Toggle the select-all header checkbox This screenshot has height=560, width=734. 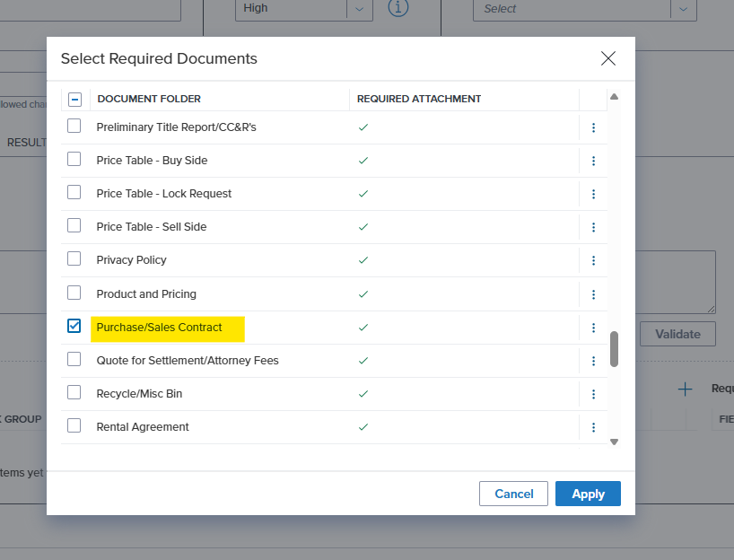point(74,100)
